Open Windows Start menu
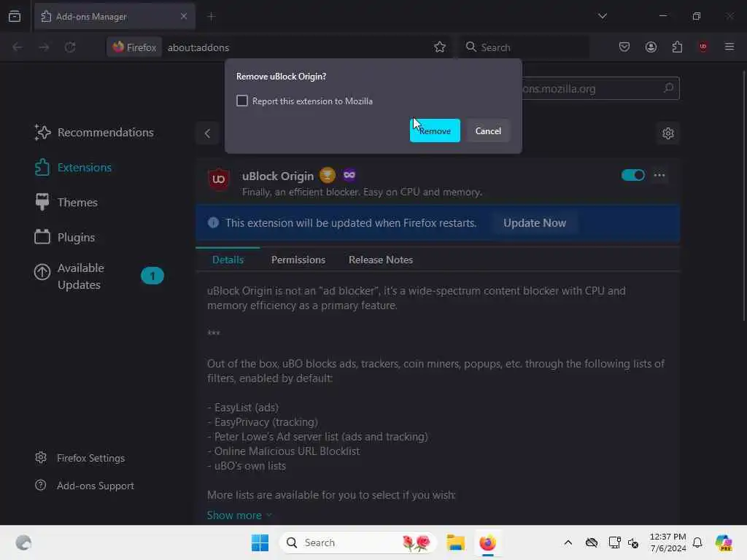Screen dimensions: 747x560 pos(260,542)
